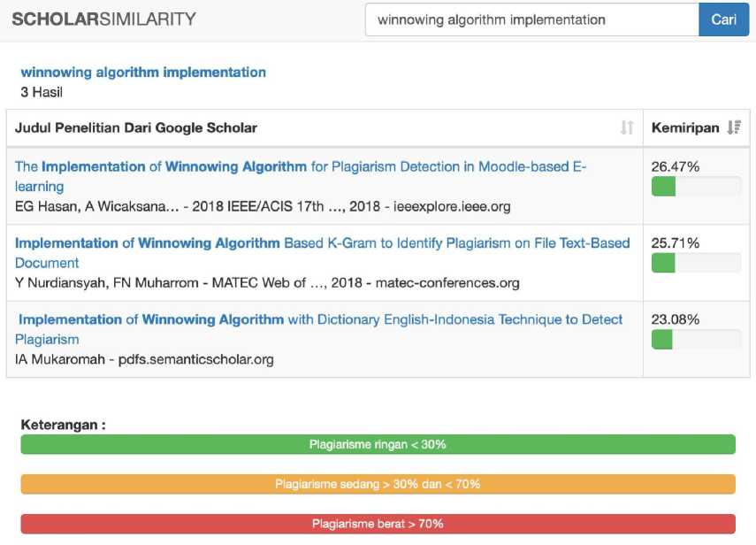Click the search query input field

531,19
